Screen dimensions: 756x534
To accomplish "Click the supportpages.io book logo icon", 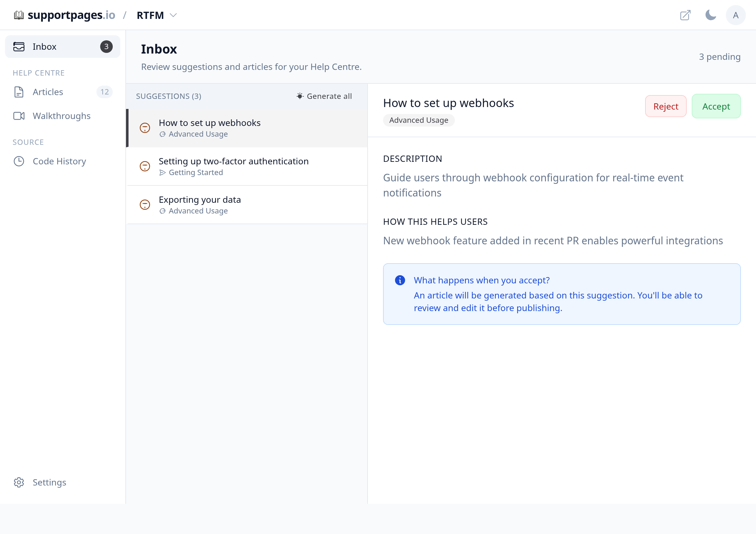I will 19,15.
